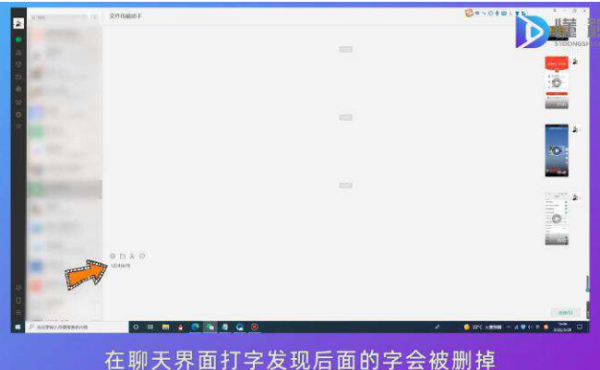Screen dimensions: 600x370
Task: Switch to the green Chats icon
Action: (18, 39)
